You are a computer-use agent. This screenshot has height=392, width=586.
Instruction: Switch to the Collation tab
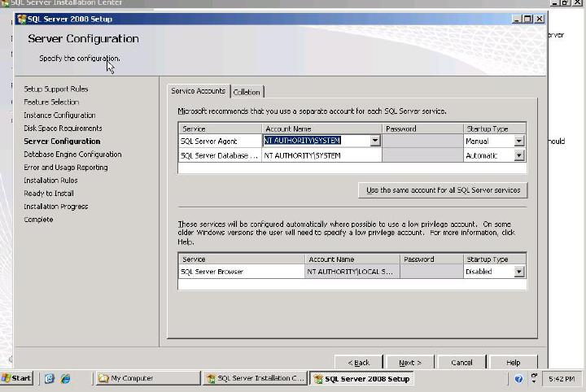[x=247, y=92]
